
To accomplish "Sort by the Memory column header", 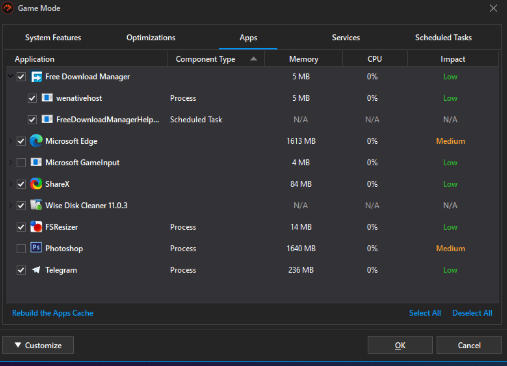I will [x=303, y=59].
